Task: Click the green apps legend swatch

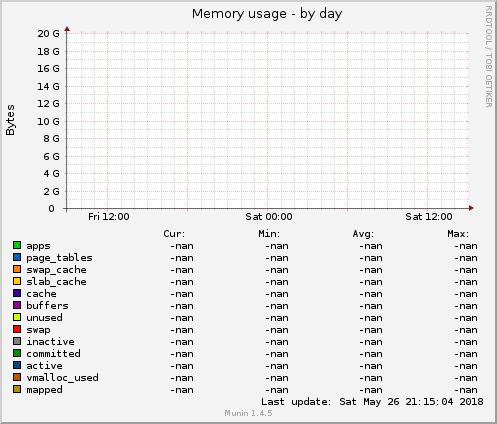Action: pos(17,245)
